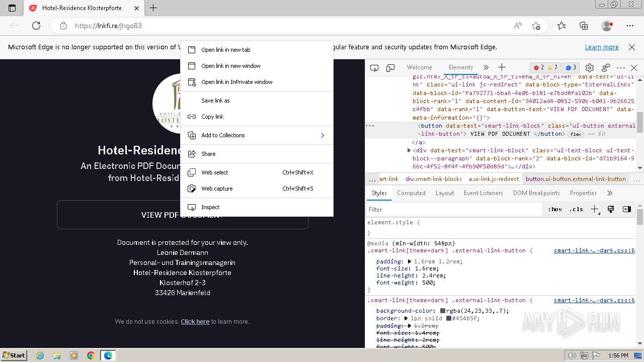Viewport: 644px width, 362px height.
Task: Open the Favorites list icon
Action: coord(561,26)
